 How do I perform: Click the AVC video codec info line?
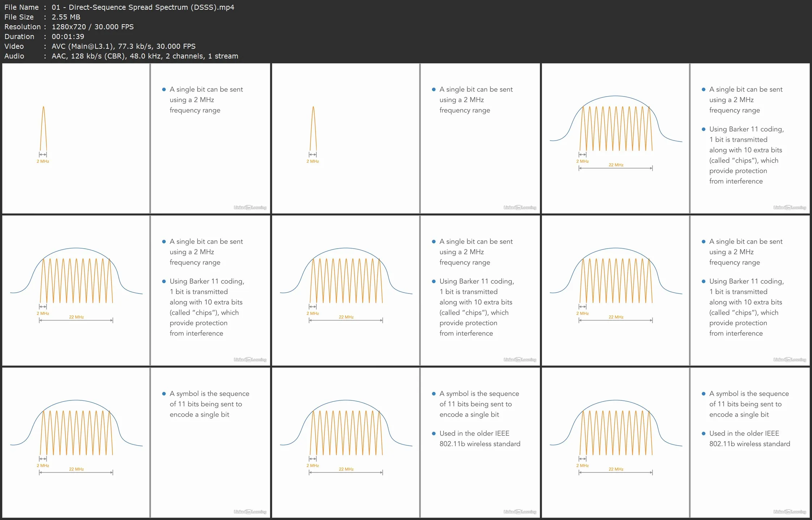point(123,46)
